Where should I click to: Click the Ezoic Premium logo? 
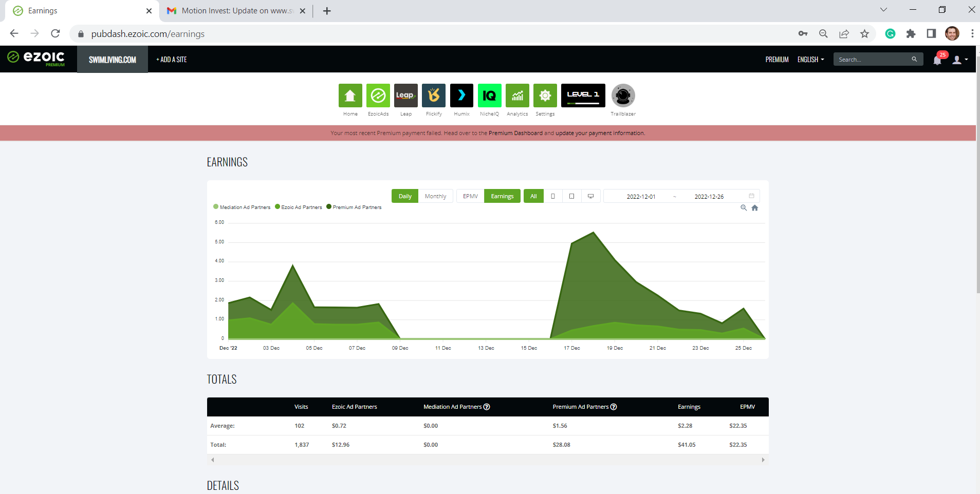pos(36,59)
